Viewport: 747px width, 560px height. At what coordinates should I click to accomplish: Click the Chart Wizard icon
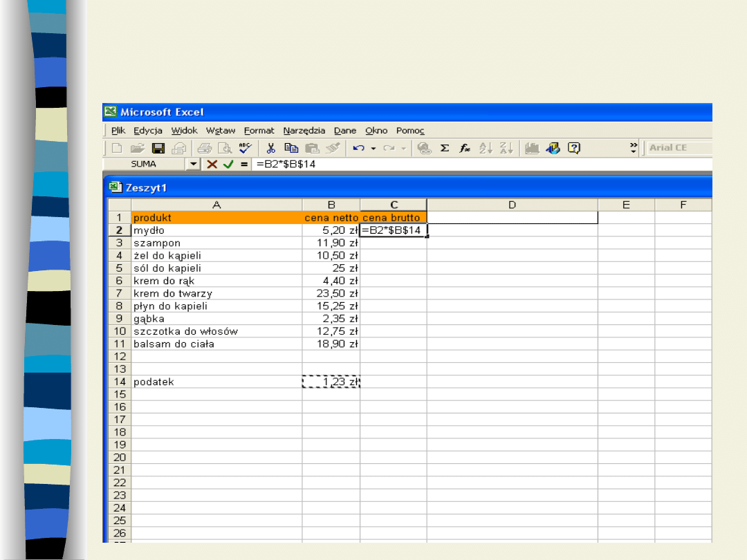[x=532, y=148]
